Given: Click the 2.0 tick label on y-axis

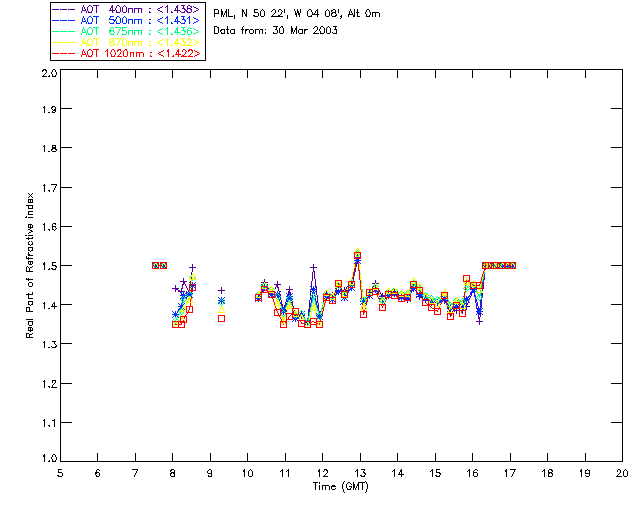Looking at the screenshot, I should pyautogui.click(x=47, y=74).
